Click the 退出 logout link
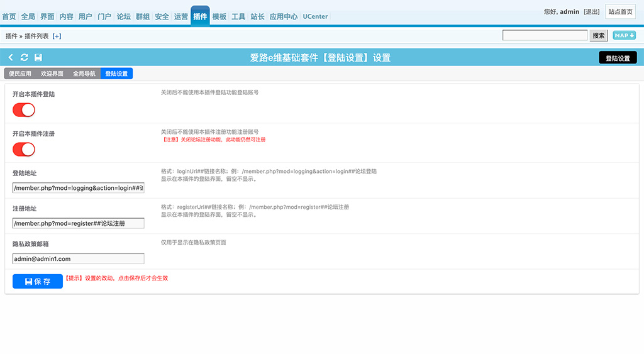The height and width of the screenshot is (354, 644). click(591, 12)
